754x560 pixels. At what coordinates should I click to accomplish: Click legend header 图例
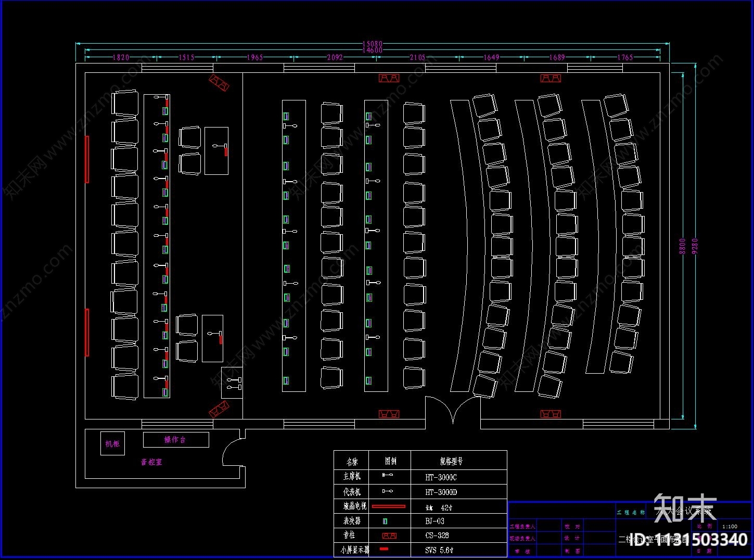[x=390, y=461]
